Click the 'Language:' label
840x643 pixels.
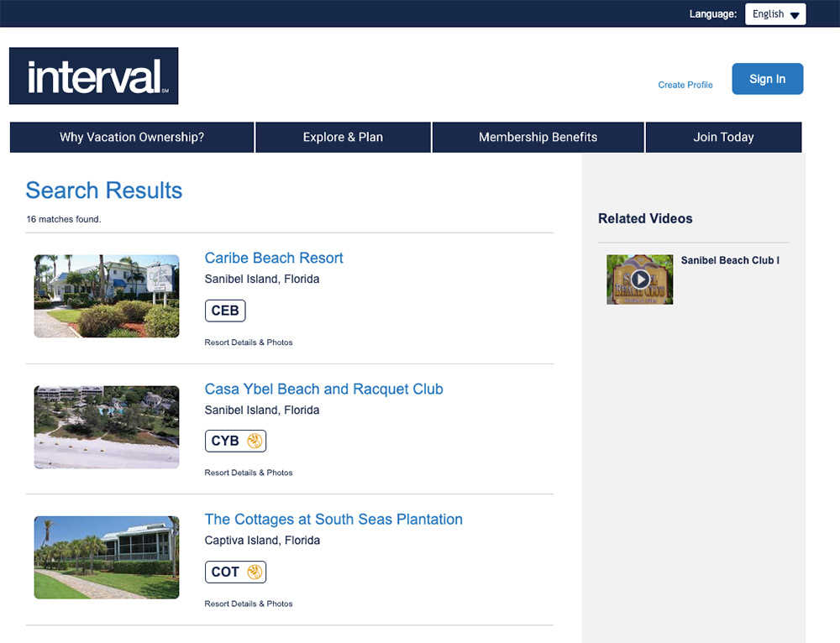coord(713,14)
